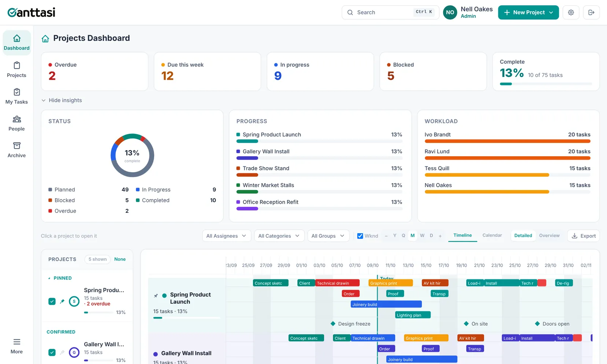Screen dimensions: 607x364
Task: Open the Overdue summary card
Action: point(94,72)
